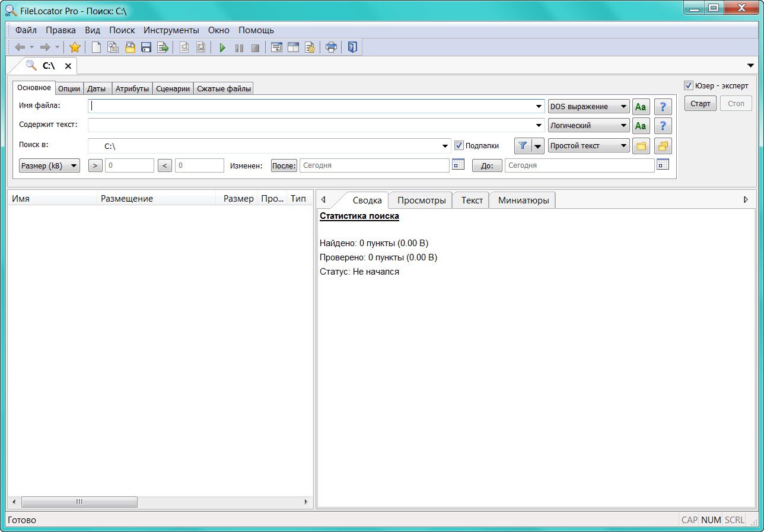Uncheck the Подпапки checkbox
The height and width of the screenshot is (532, 764).
459,145
